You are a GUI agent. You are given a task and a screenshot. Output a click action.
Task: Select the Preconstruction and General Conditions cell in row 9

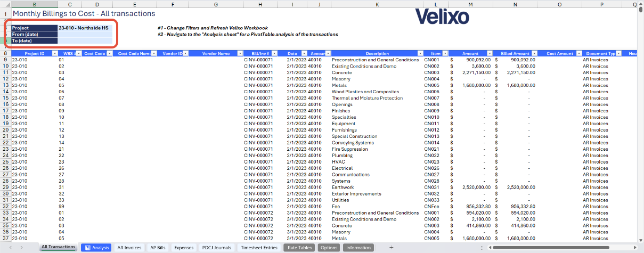click(377, 60)
